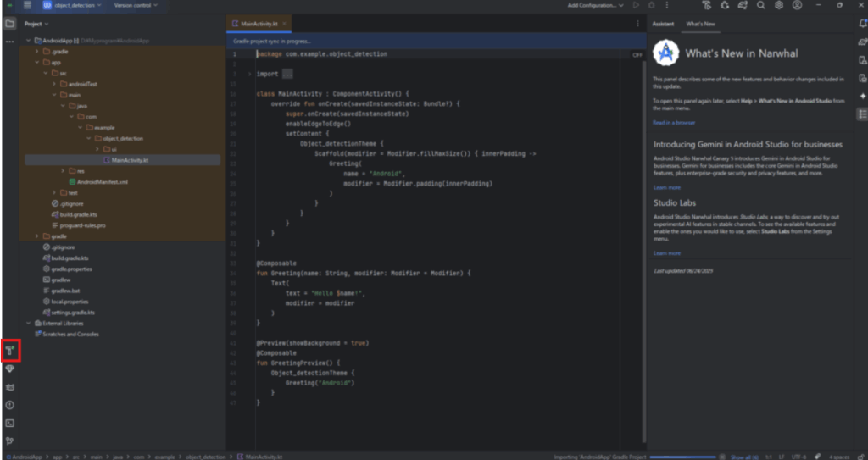Expand the res folder
The height and width of the screenshot is (460, 868).
pyautogui.click(x=63, y=171)
